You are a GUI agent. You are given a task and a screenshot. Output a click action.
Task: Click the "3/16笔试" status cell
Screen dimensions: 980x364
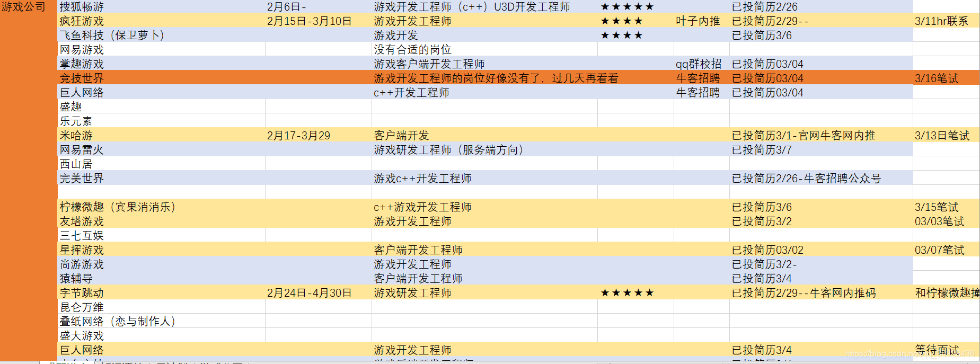[x=946, y=78]
